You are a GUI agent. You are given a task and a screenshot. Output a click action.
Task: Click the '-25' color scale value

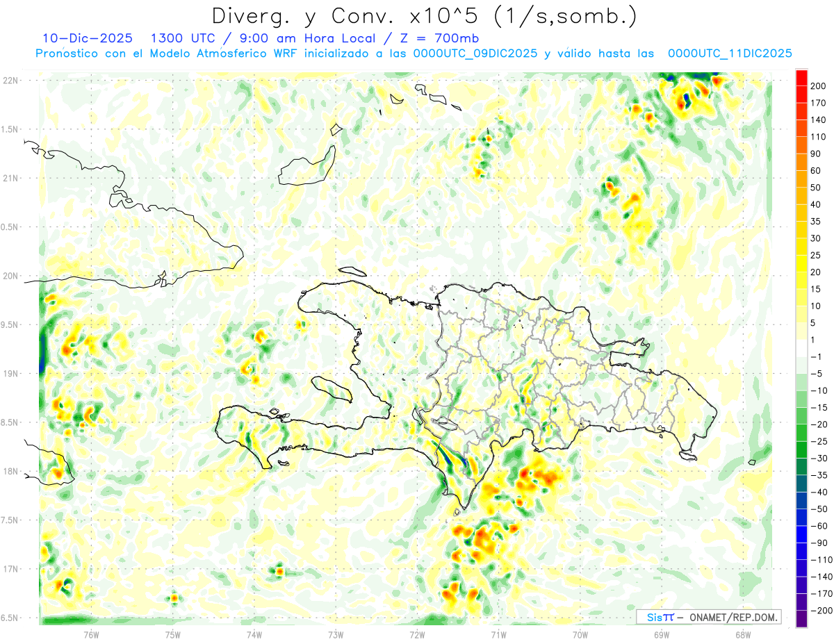(819, 441)
